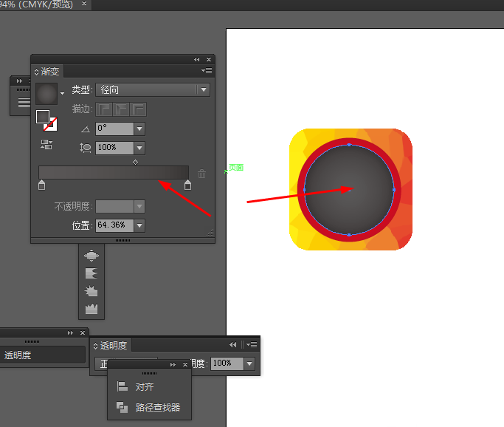504x427 pixels.
Task: Open the collapsed 透明度 panel button
Action: 42,355
